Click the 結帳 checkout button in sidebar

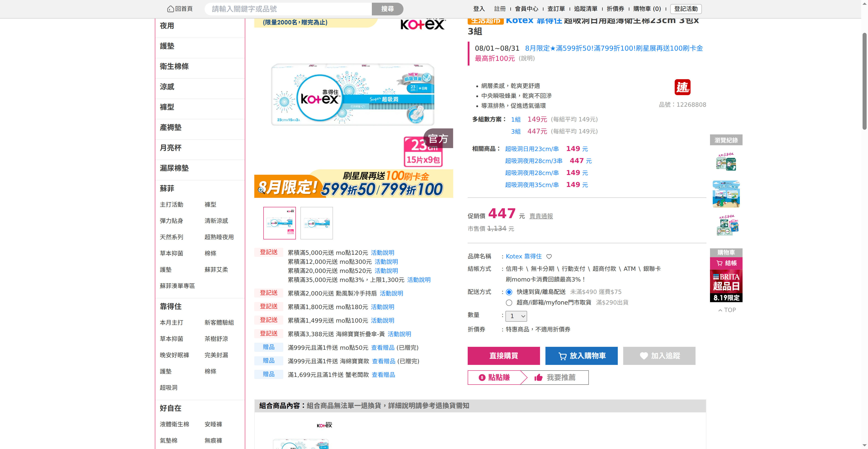[726, 263]
